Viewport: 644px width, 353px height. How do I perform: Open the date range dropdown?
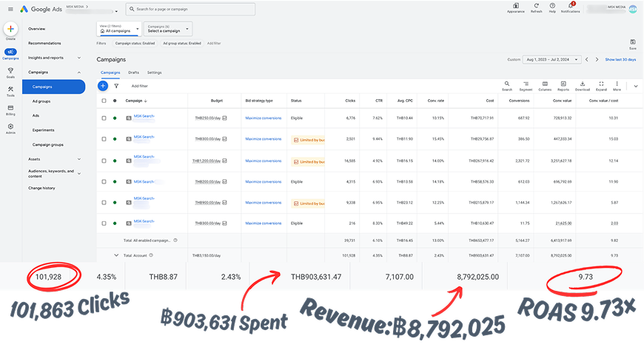[551, 59]
